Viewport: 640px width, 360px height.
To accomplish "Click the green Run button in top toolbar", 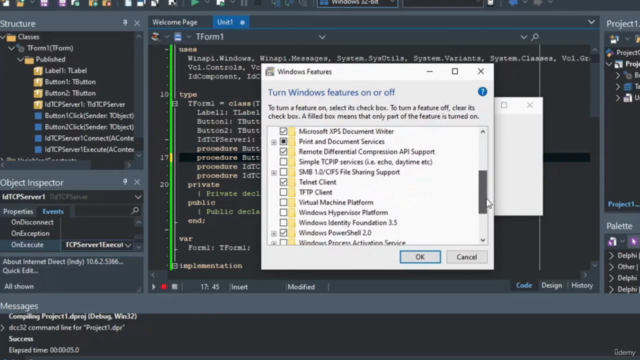I will (195, 3).
